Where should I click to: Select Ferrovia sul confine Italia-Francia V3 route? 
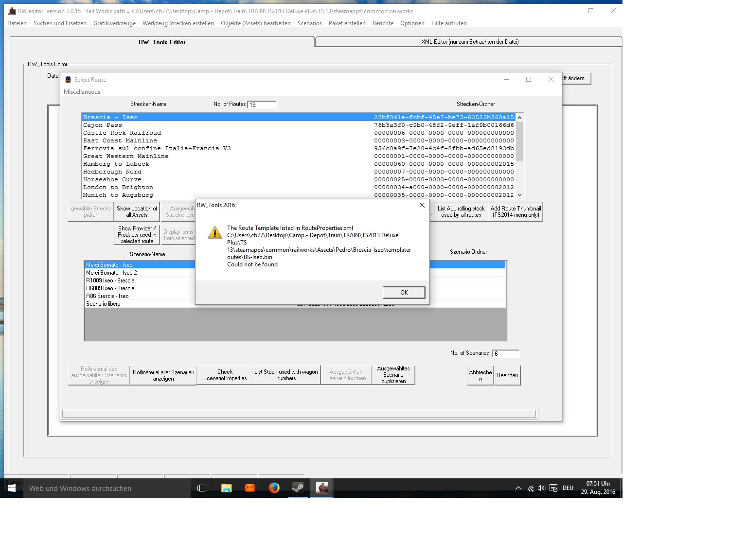click(x=298, y=148)
